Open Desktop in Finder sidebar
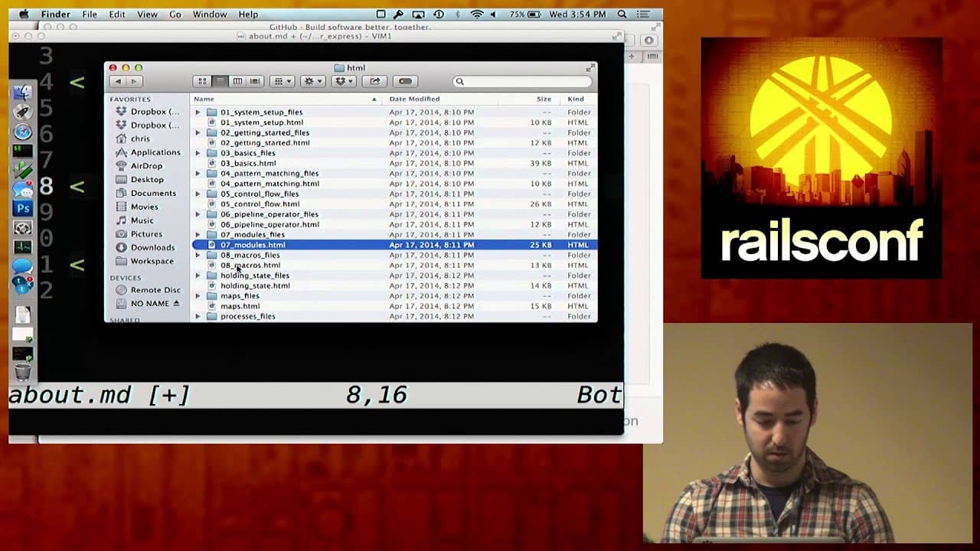The image size is (980, 551). pyautogui.click(x=140, y=180)
